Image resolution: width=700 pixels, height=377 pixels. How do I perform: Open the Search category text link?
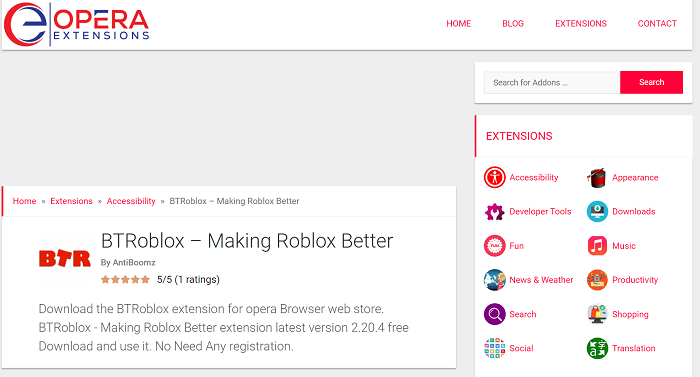(x=522, y=314)
